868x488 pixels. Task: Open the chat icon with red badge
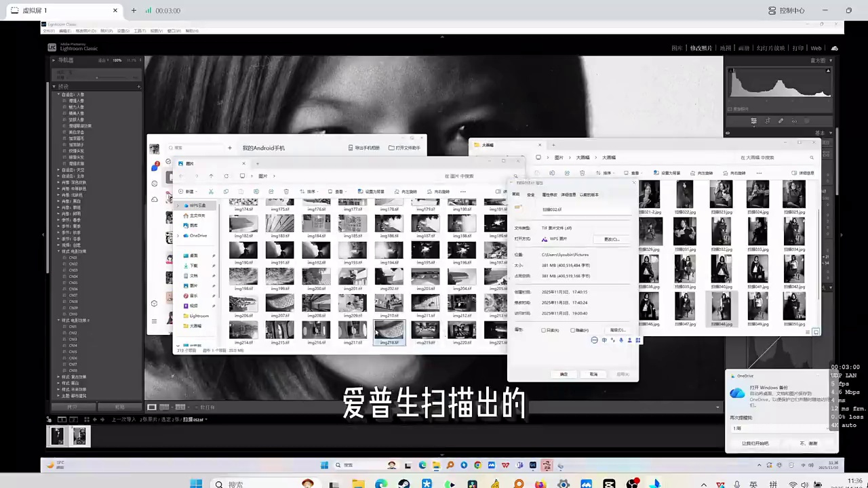tap(155, 166)
